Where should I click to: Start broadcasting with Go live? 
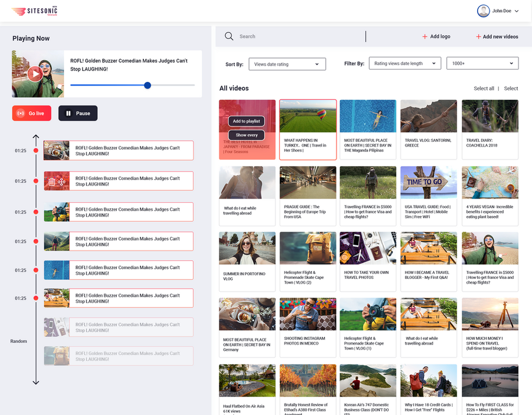(x=31, y=113)
